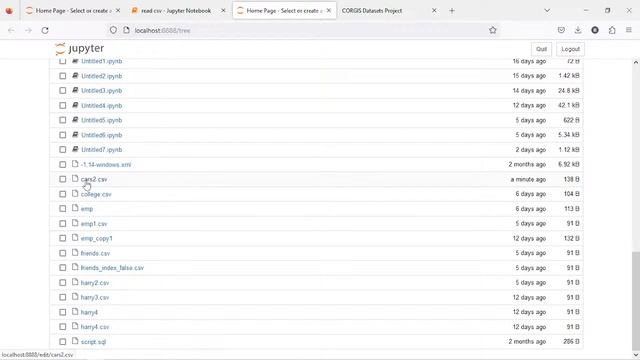Screen dimensions: 640x360
Task: Check the harry4 file checkbox
Action: (x=62, y=312)
